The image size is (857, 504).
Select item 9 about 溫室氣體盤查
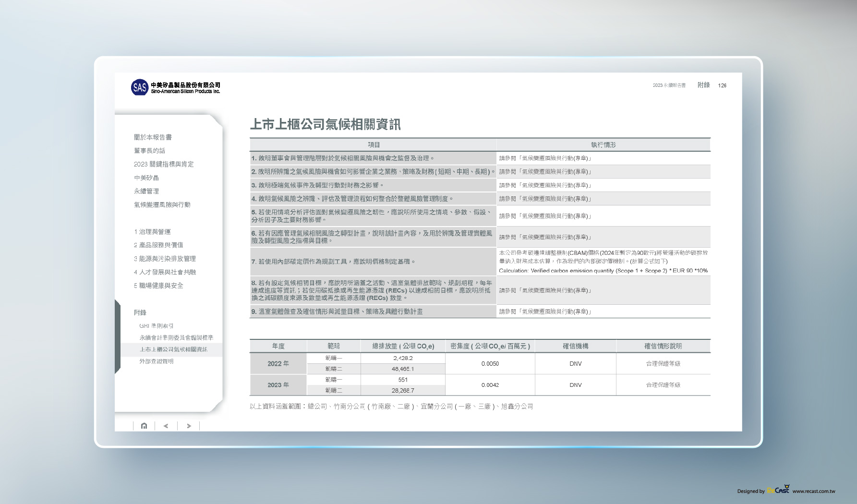click(373, 312)
